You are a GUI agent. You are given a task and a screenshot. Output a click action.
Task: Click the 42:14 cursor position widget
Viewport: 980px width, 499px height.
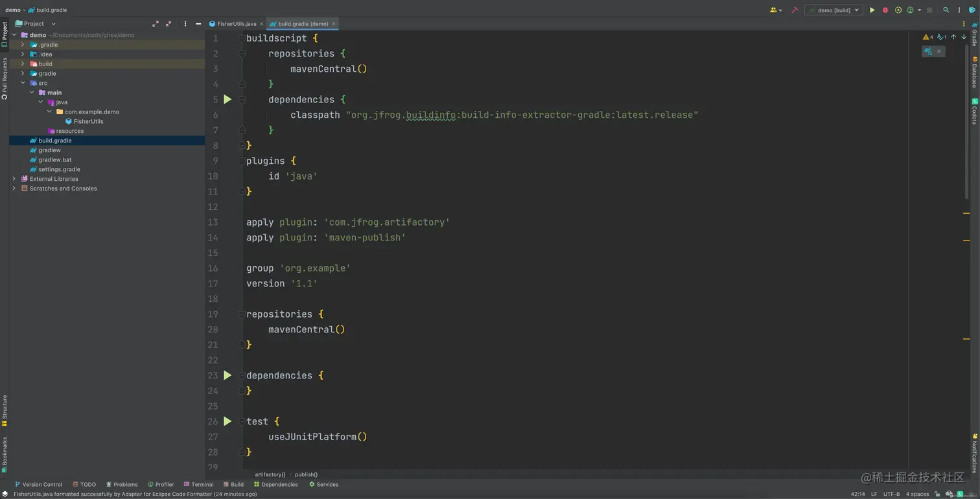click(x=857, y=494)
